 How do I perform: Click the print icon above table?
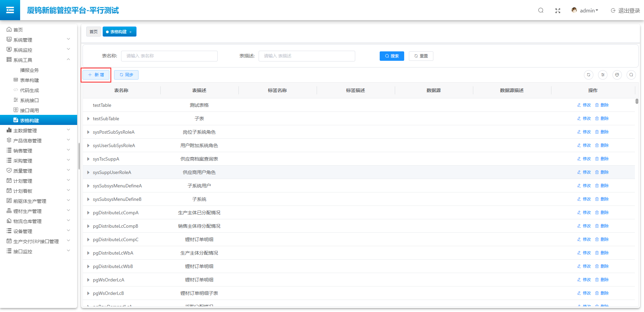tap(617, 75)
